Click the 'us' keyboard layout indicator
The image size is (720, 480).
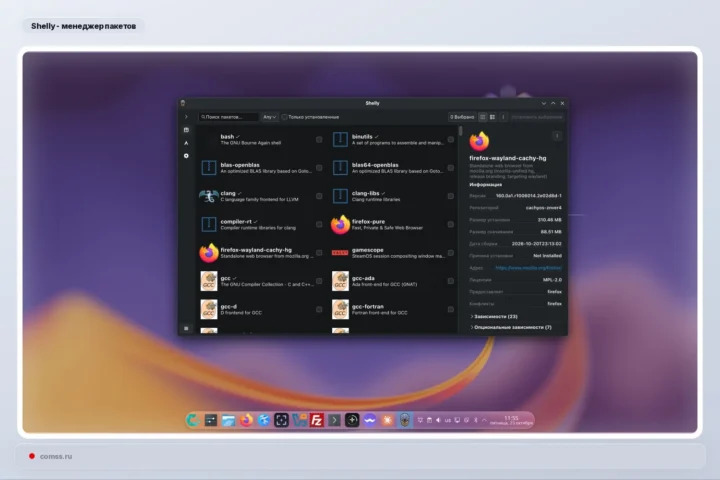[448, 420]
